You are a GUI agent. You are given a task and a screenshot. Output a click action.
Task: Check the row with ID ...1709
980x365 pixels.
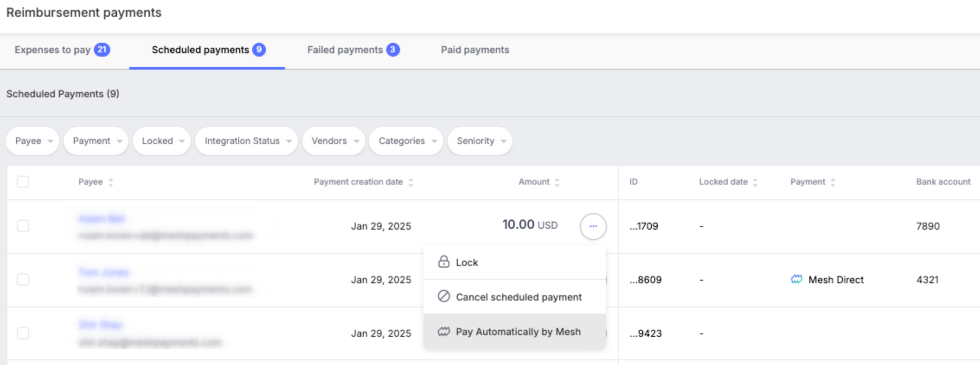tap(23, 226)
